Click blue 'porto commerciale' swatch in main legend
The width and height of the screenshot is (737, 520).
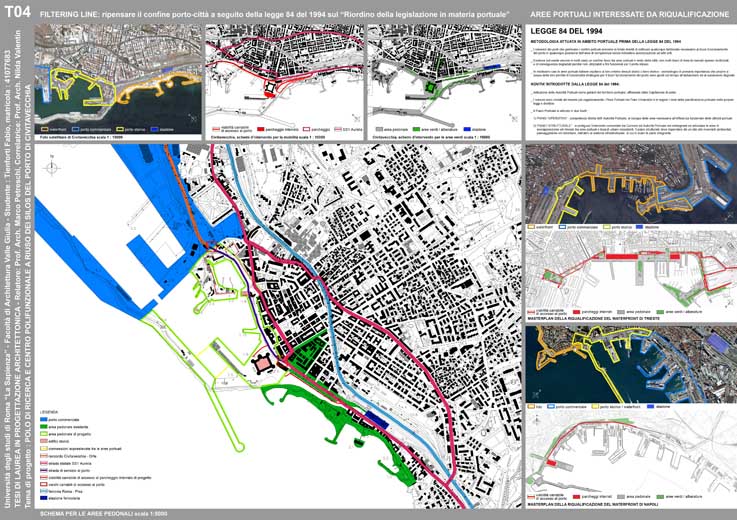click(44, 419)
